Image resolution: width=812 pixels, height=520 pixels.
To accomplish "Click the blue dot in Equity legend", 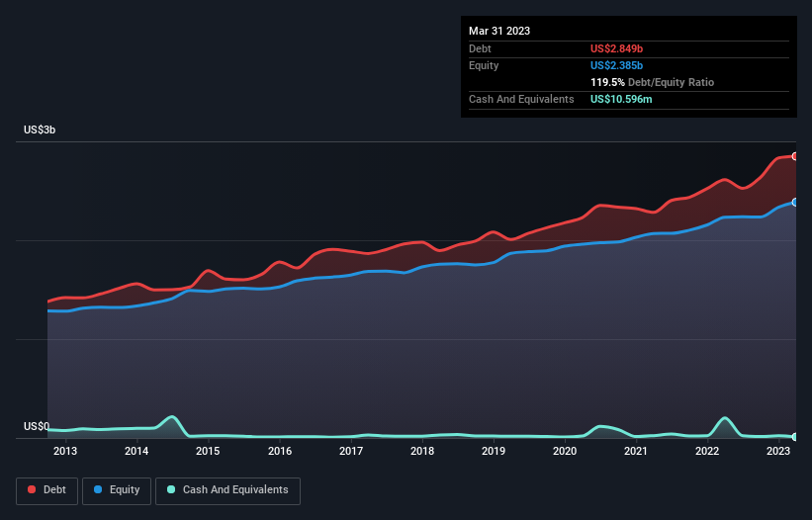I will click(98, 489).
